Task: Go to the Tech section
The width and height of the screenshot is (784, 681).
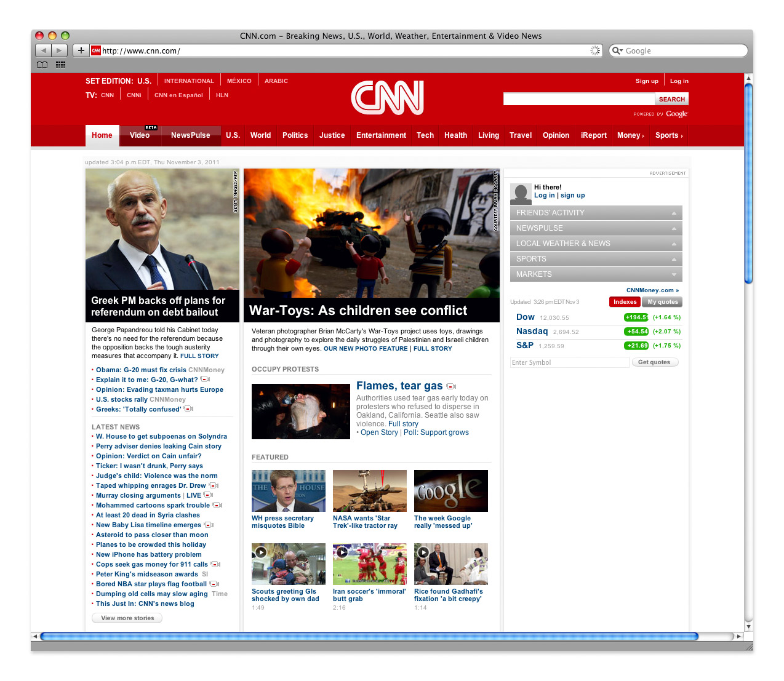Action: point(425,135)
